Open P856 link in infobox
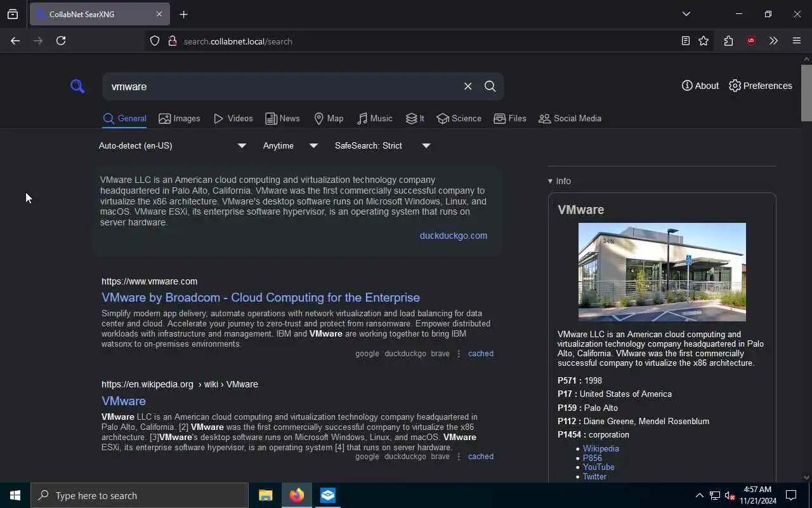The image size is (812, 508). pyautogui.click(x=593, y=458)
